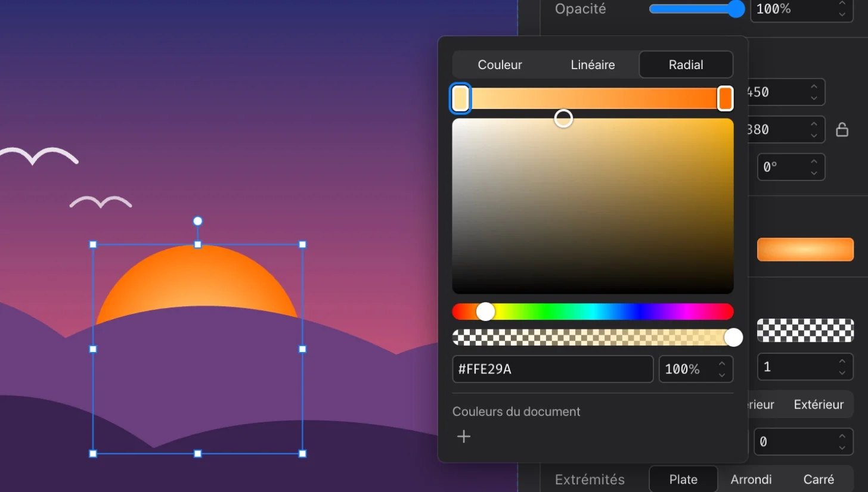868x492 pixels.
Task: Toggle the aspect ratio lock icon
Action: point(842,129)
